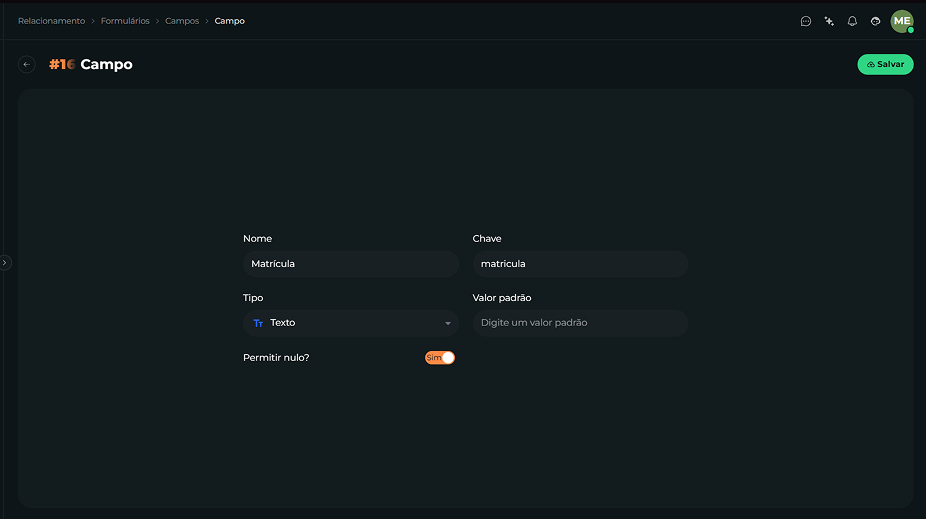The height and width of the screenshot is (519, 926).
Task: Open the notifications bell
Action: [x=852, y=21]
